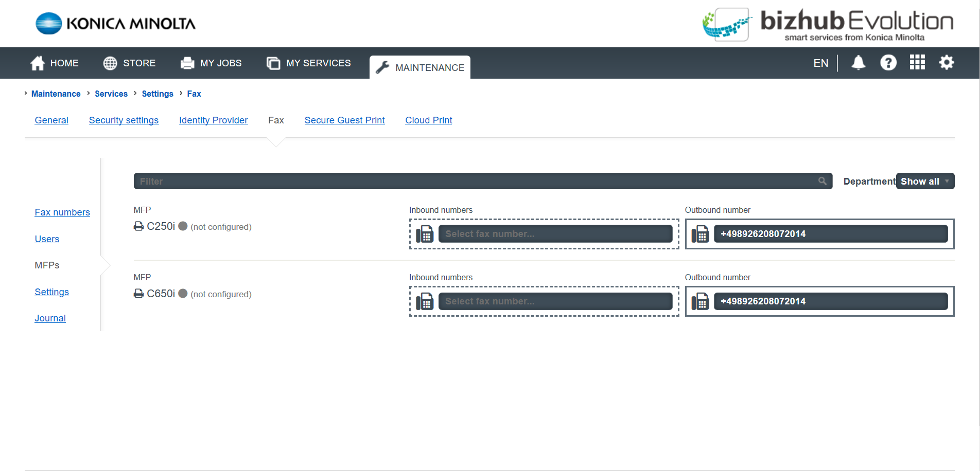Viewport: 980px width, 471px height.
Task: Open Journal in the sidebar
Action: pos(50,318)
